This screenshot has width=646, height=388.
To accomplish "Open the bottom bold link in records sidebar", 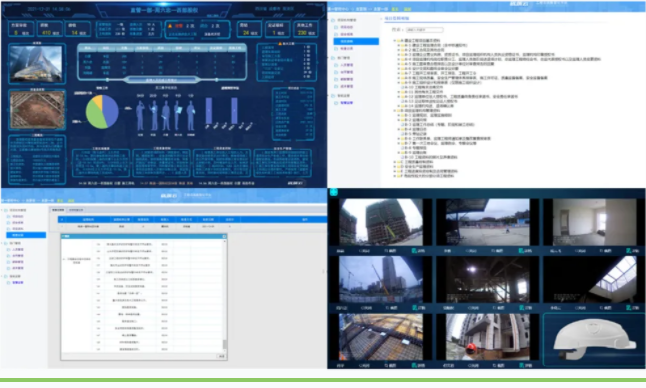I will click(18, 283).
